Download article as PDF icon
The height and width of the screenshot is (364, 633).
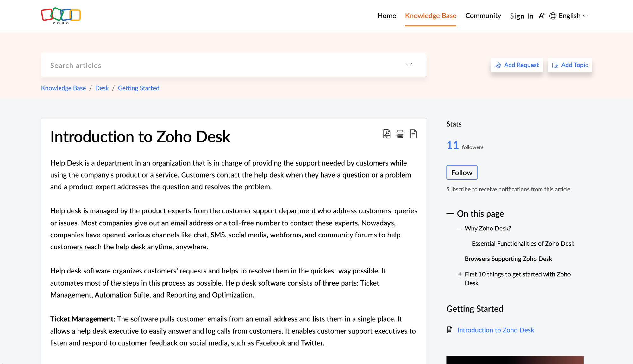(x=387, y=134)
